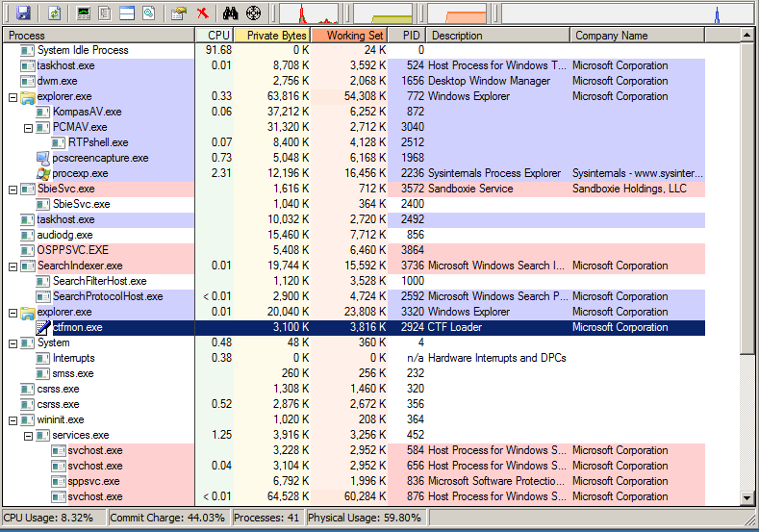Select the svchost.exe row with PID 876
This screenshot has width=759, height=532.
click(x=354, y=496)
